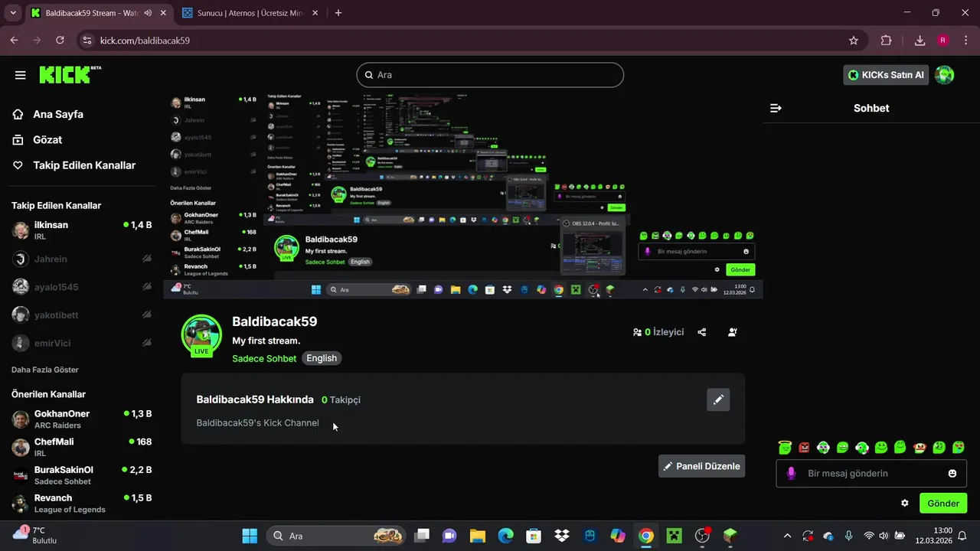Open Jahrein offline channel

pyautogui.click(x=81, y=259)
